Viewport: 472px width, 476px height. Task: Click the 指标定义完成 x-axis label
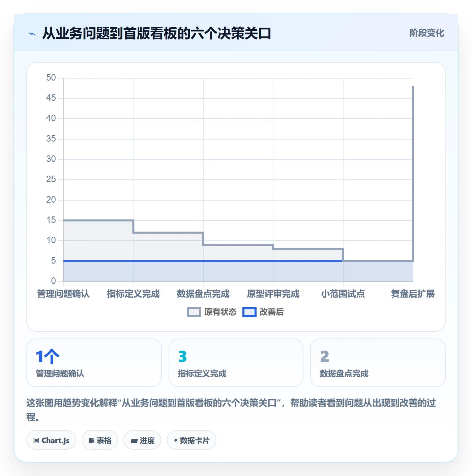133,294
